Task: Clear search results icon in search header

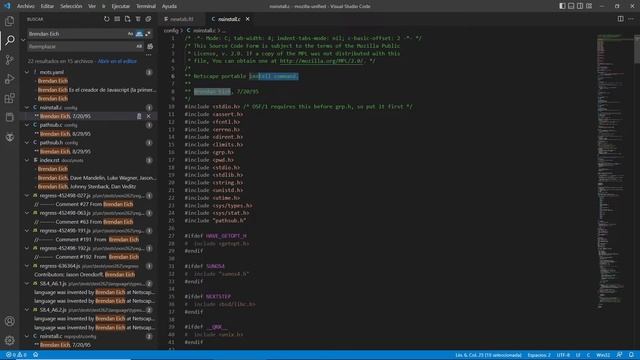Action: click(117, 19)
